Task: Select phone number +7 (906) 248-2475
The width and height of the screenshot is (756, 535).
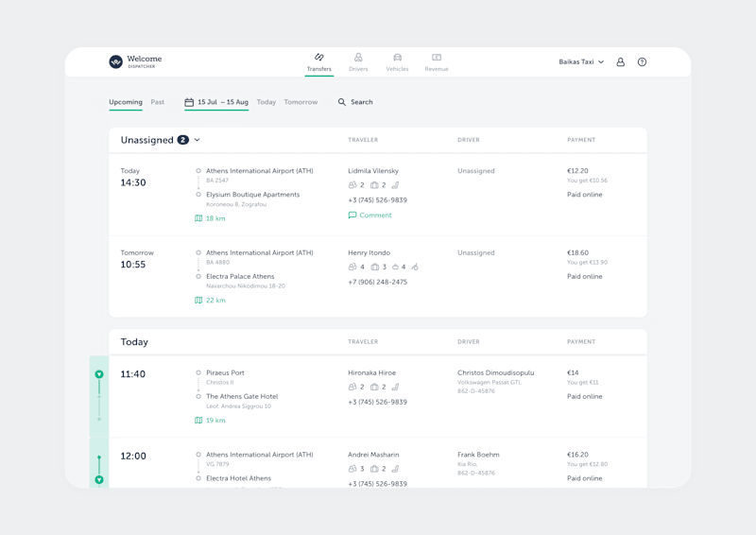Action: pyautogui.click(x=377, y=282)
